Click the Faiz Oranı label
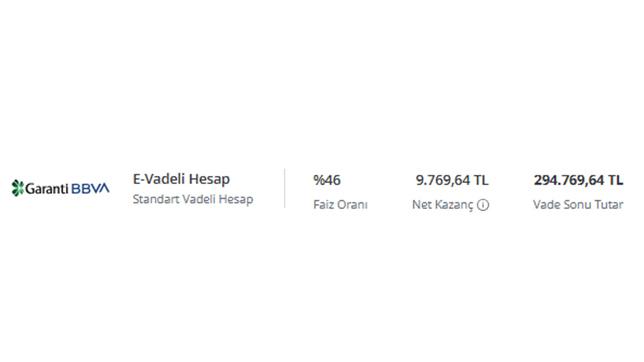 pos(341,205)
